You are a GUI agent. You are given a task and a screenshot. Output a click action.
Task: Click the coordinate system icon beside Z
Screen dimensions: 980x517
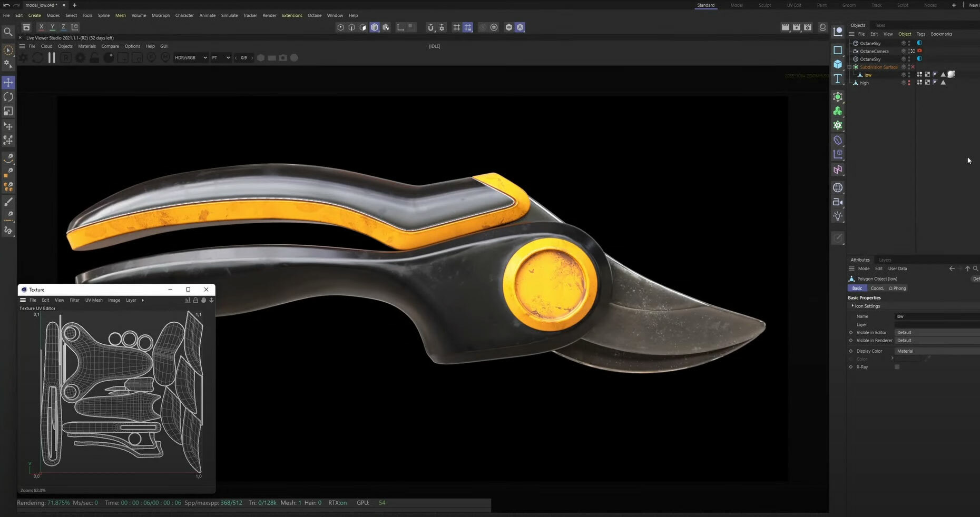click(x=75, y=27)
